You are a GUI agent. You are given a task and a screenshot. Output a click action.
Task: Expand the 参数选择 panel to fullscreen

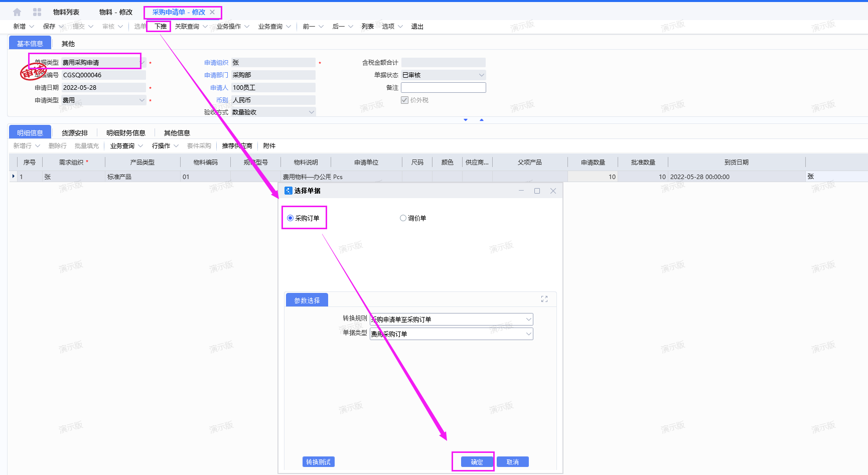point(544,299)
